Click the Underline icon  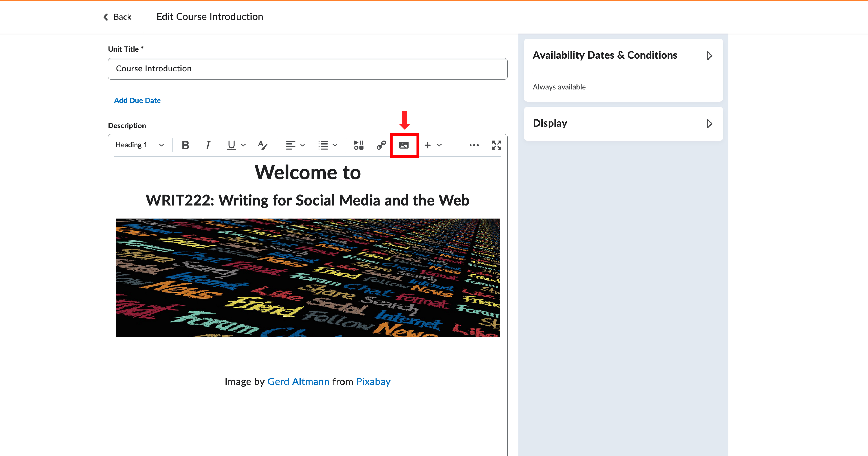231,145
